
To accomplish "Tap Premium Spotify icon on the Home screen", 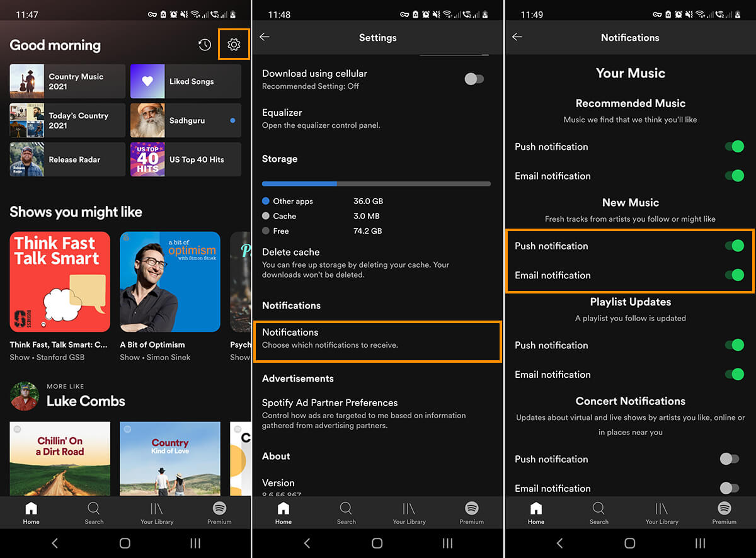I will (219, 508).
